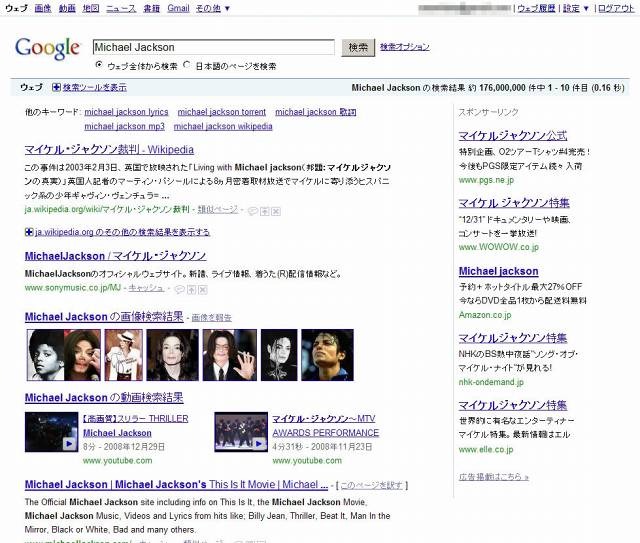
Task: Open Michael Jackson の動画検索結果 heading link
Action: pos(104,398)
